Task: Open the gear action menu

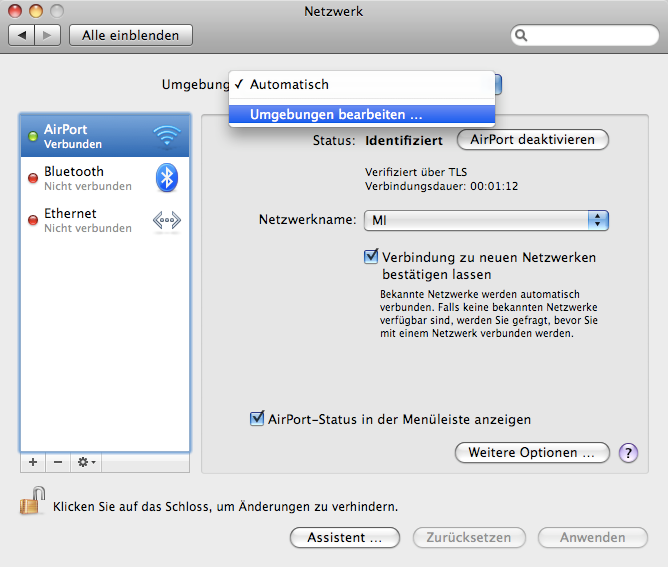Action: [86, 462]
